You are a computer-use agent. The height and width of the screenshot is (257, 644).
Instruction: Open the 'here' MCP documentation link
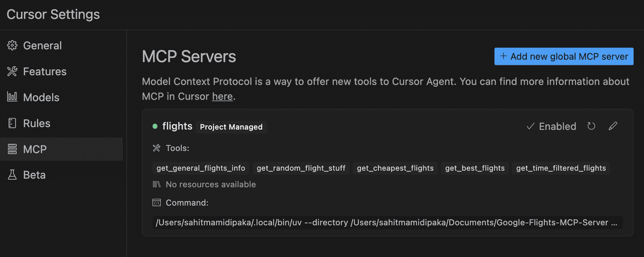tap(222, 97)
